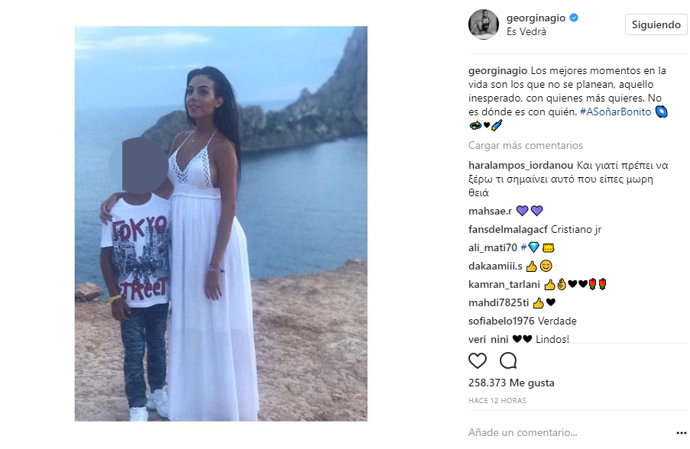Visit the fansdelmalagacf commenter profile
The height and width of the screenshot is (449, 690).
508,229
